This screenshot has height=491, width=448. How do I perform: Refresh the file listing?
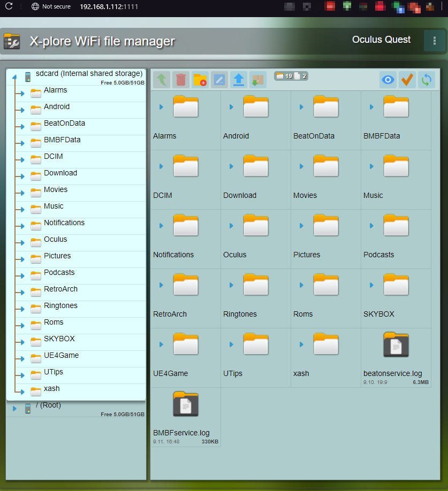pos(427,80)
